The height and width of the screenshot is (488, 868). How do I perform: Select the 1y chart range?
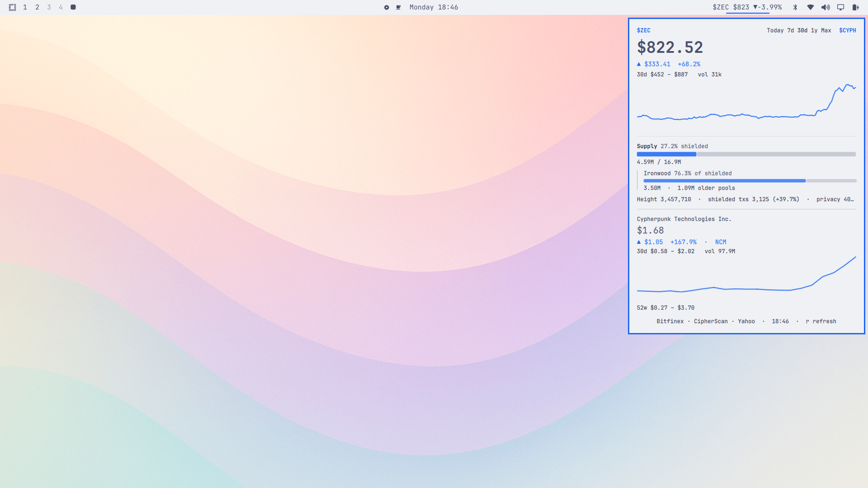[x=814, y=30]
